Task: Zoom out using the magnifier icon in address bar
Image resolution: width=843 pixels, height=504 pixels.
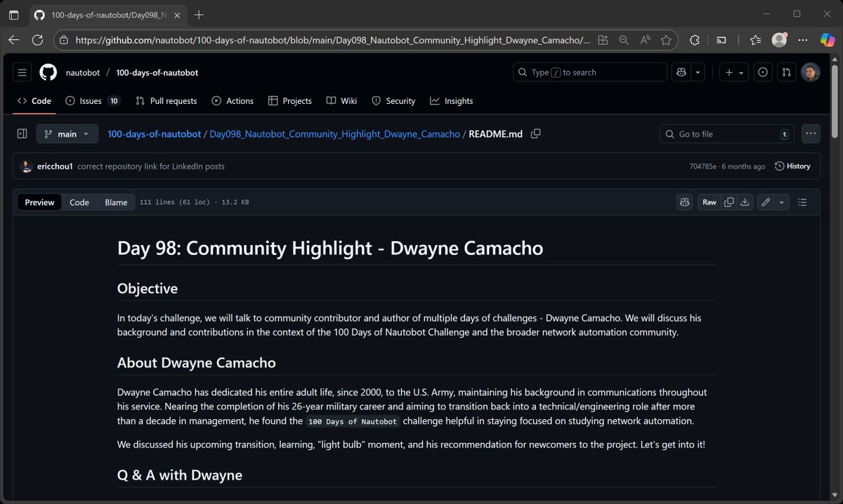Action: point(623,40)
